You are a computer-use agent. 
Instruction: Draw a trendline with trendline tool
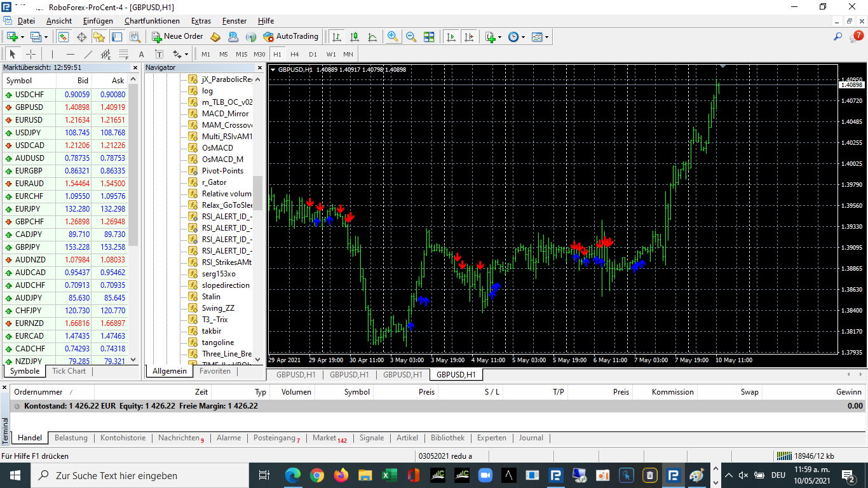88,54
